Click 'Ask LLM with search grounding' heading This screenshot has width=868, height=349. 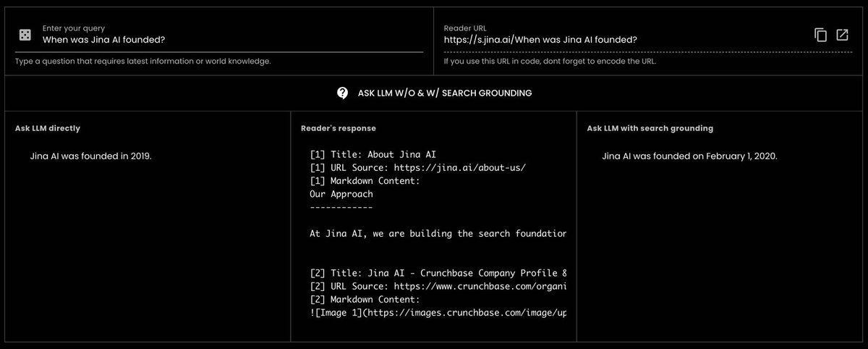tap(650, 128)
